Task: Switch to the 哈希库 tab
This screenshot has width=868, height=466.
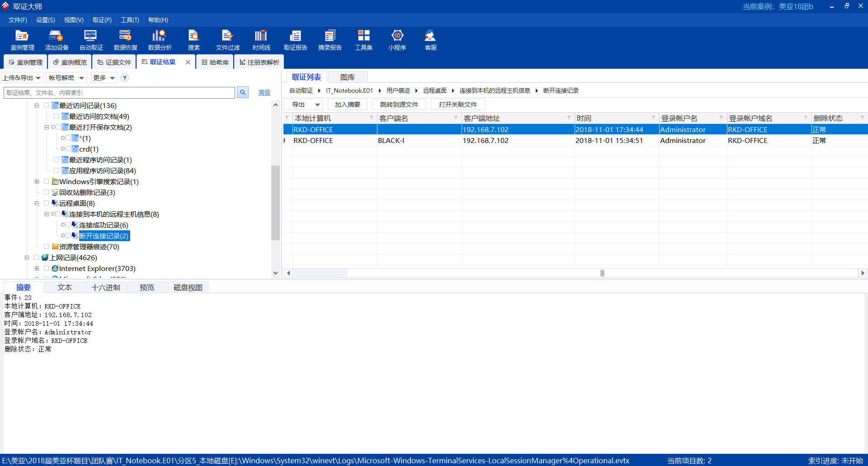Action: tap(215, 62)
